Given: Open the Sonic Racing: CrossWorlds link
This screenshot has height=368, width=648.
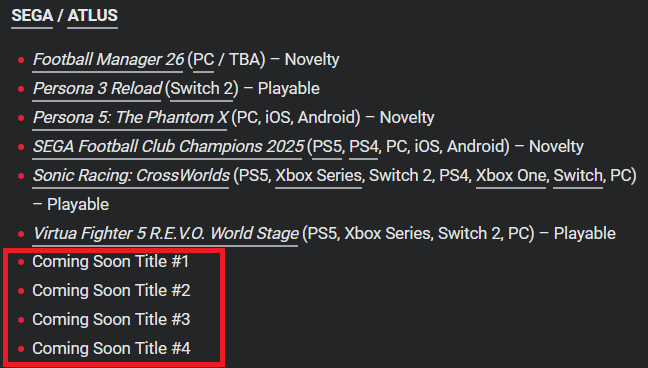Looking at the screenshot, I should (x=131, y=175).
